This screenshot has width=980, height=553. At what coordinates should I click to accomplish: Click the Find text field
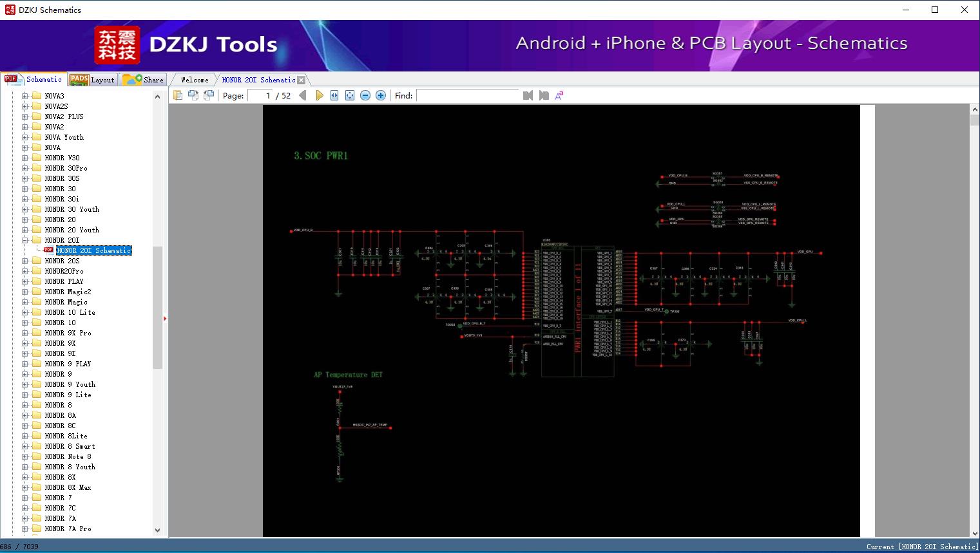coord(467,95)
